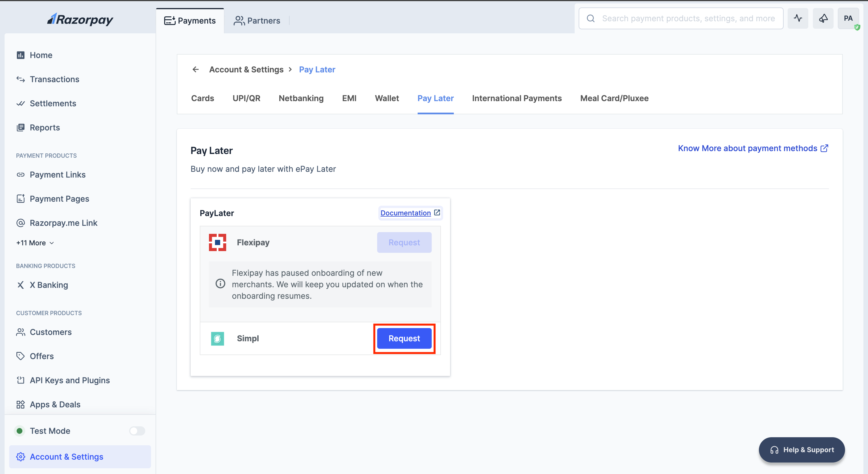The width and height of the screenshot is (868, 474).
Task: Open the activity pulse icon
Action: coord(798,19)
